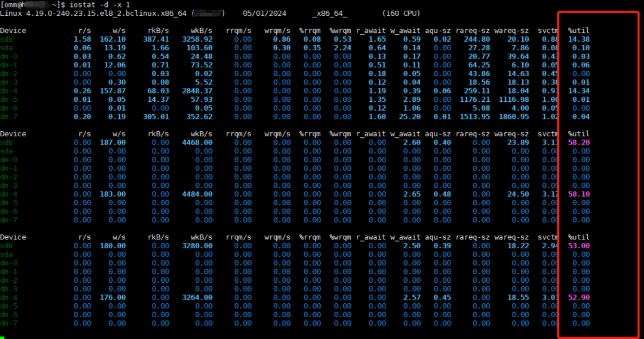Screen dimensions: 644x339
Task: Select the wareq-sz value 24.50
Action: point(518,194)
